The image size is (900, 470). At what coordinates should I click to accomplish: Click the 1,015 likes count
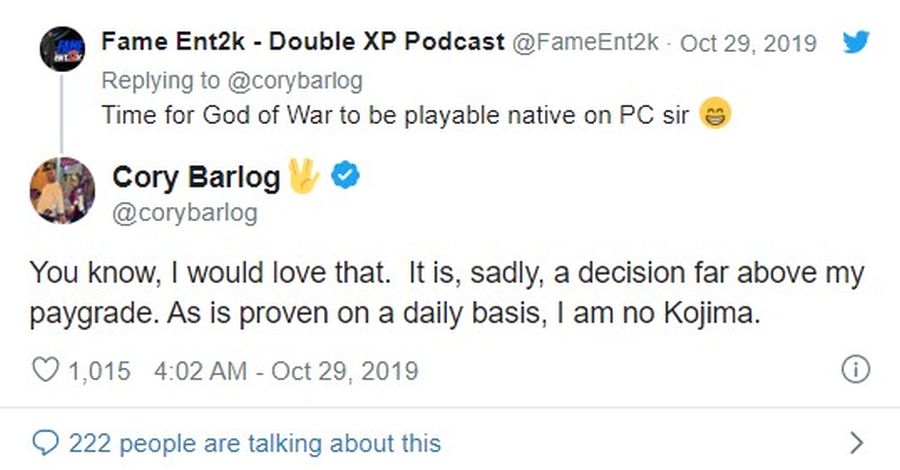(98, 371)
